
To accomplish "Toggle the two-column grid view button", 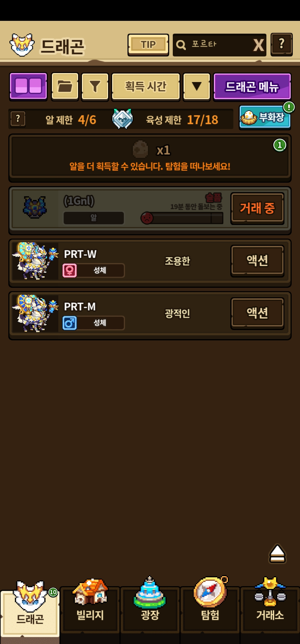I will pos(28,86).
